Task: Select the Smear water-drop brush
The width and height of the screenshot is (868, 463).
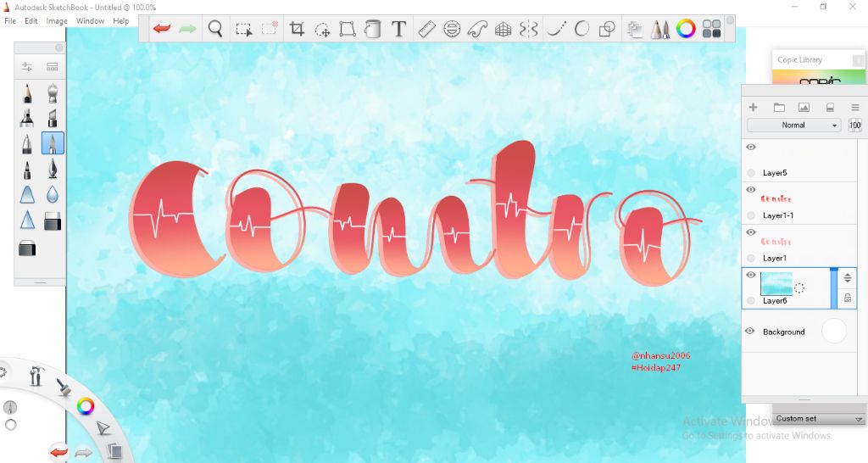Action: click(x=52, y=194)
